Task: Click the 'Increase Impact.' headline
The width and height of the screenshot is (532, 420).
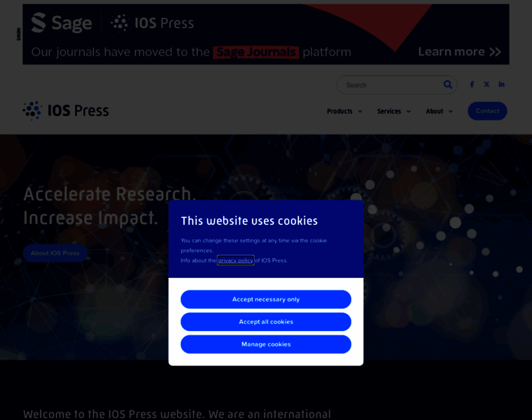Action: point(90,218)
